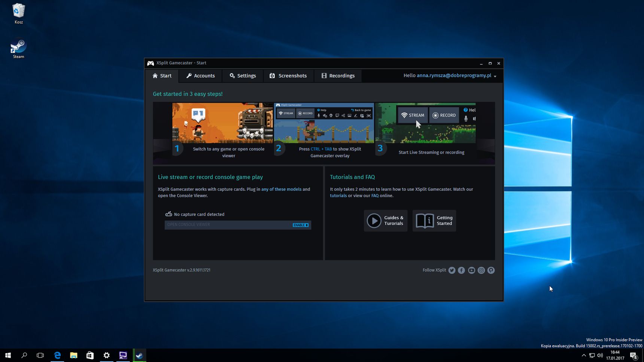
Task: Launch Microsoft Edge from the taskbar
Action: pyautogui.click(x=57, y=355)
